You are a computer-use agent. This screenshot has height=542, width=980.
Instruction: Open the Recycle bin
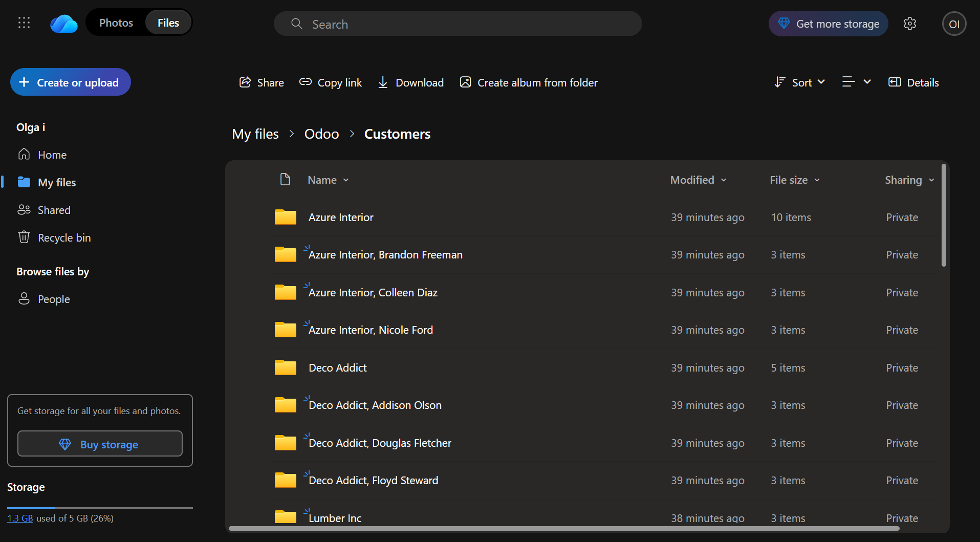64,237
